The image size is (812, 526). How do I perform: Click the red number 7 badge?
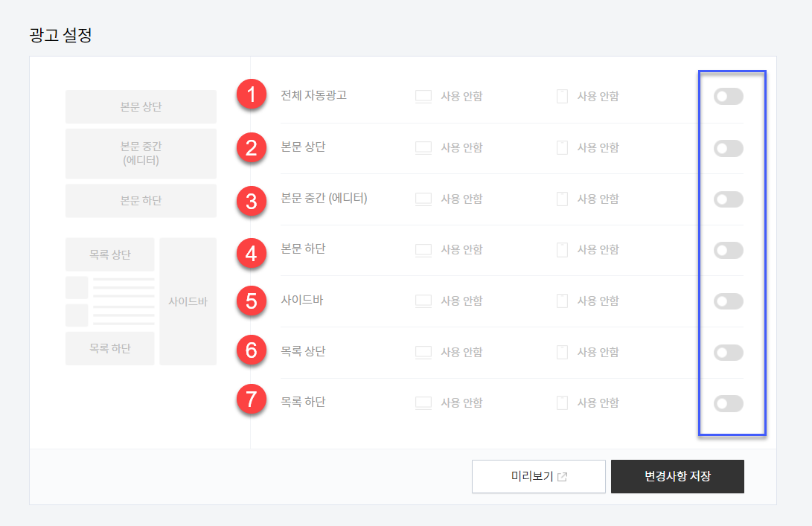251,400
